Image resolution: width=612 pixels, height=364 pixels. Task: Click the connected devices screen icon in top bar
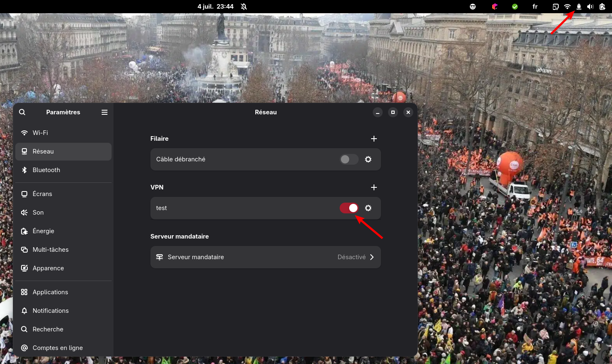[556, 7]
